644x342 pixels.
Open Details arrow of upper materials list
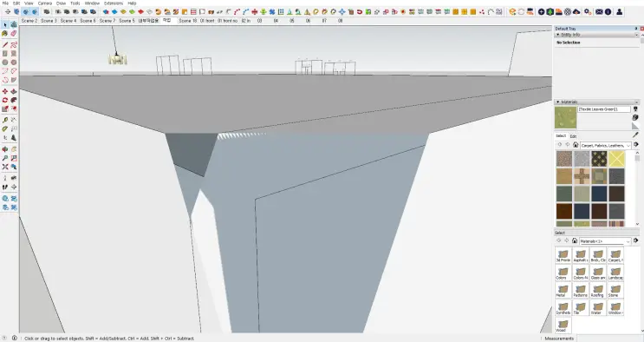[x=636, y=145]
